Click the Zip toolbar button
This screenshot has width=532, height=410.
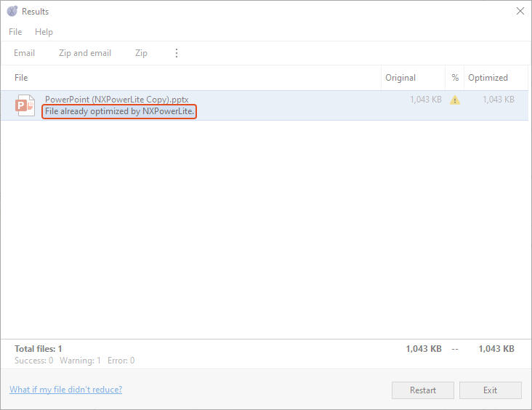141,53
